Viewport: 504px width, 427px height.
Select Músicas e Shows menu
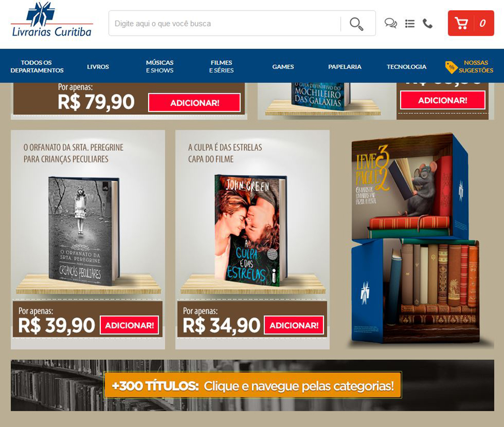click(160, 66)
